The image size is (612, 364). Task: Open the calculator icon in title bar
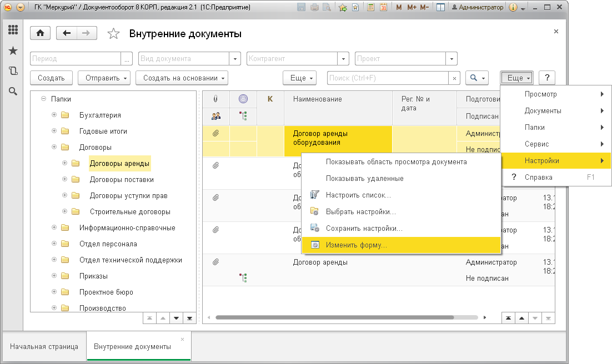click(370, 7)
